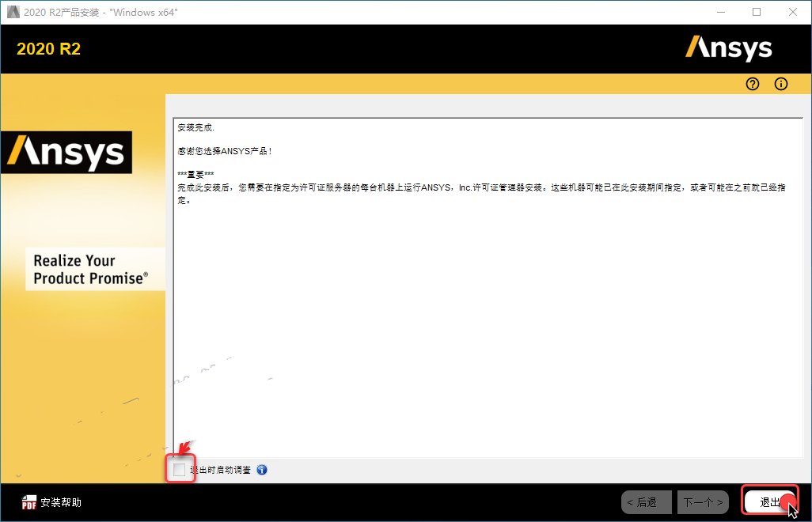Viewport: 812px width, 522px height.
Task: Click the Ansys logo in the header
Action: coord(729,48)
